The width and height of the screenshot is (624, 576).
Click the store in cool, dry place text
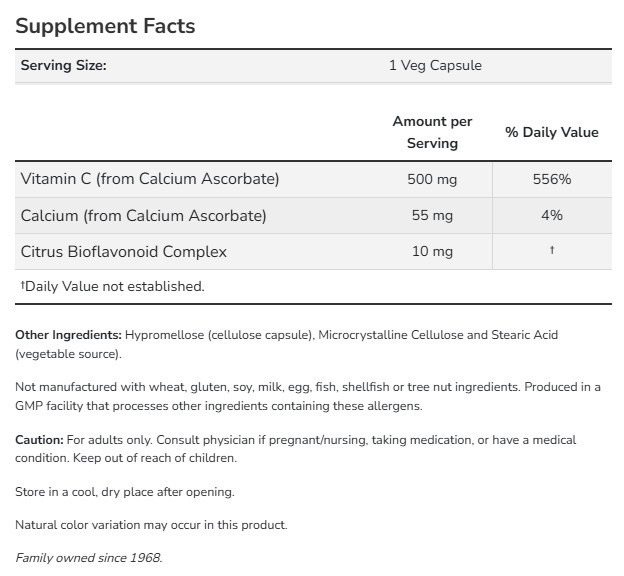(x=125, y=492)
